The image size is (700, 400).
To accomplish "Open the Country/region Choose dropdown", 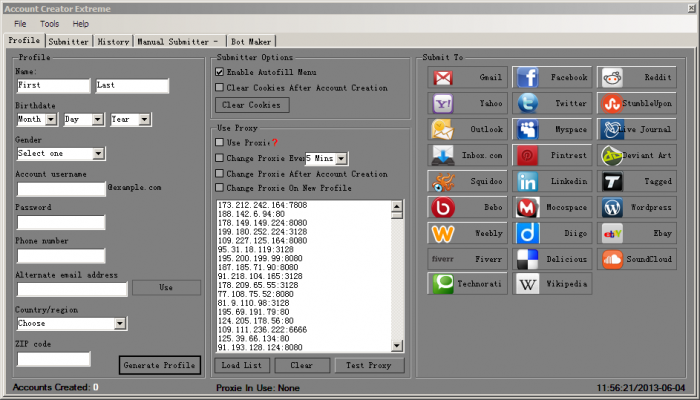I will [x=120, y=324].
